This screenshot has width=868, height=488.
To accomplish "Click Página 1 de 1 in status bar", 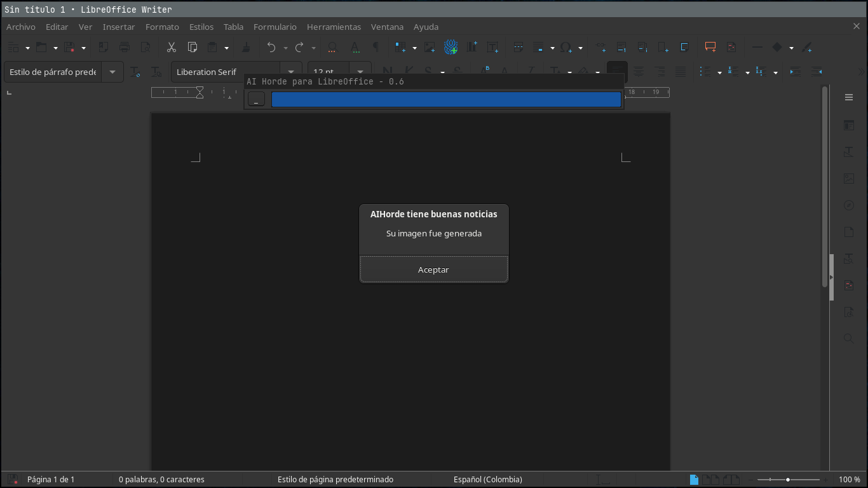I will tap(51, 479).
